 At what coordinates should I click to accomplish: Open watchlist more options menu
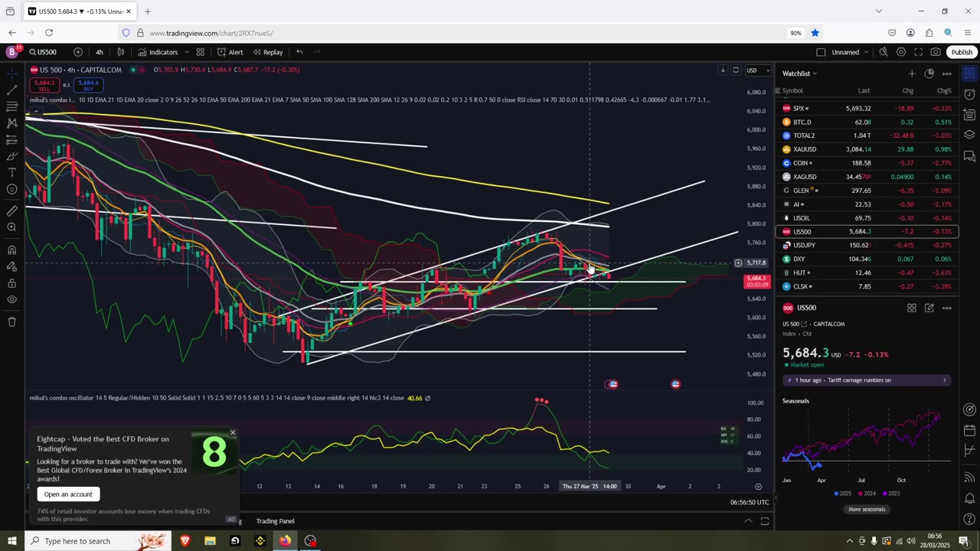(947, 73)
